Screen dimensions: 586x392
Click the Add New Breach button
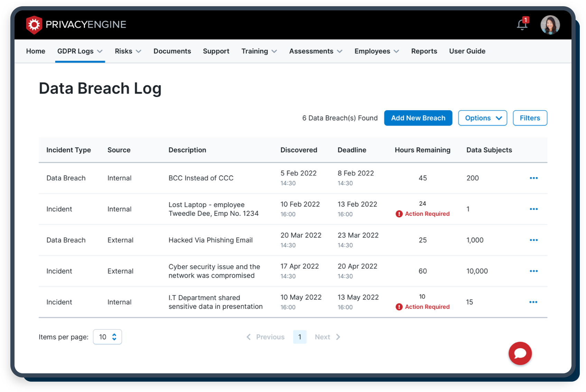(x=418, y=118)
